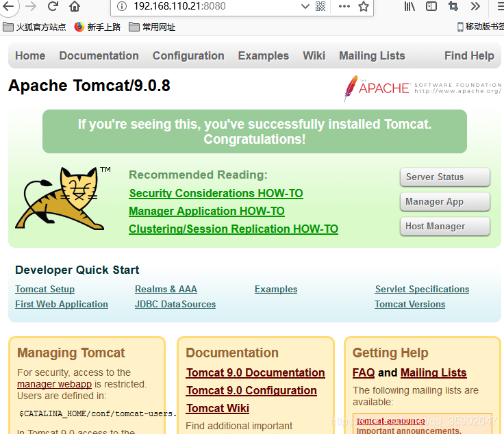Open the Tomcat Wiki link
Image resolution: width=504 pixels, height=434 pixels.
point(218,408)
